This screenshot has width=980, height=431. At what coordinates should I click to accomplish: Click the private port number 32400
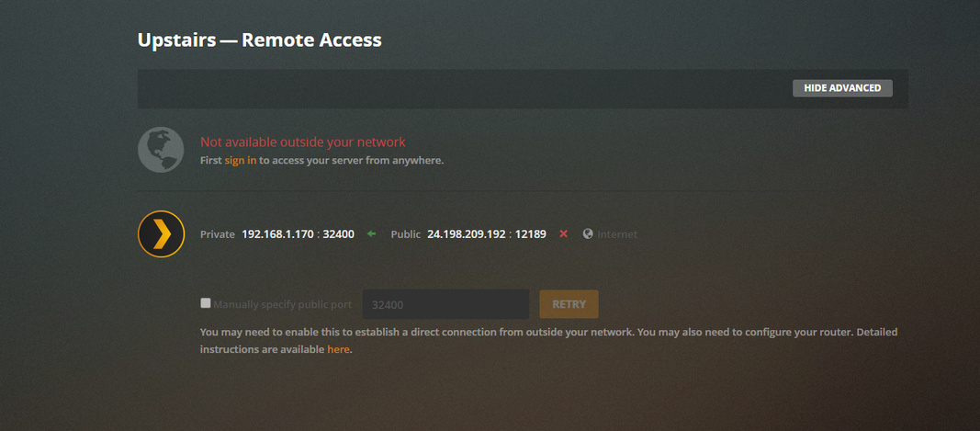click(338, 234)
